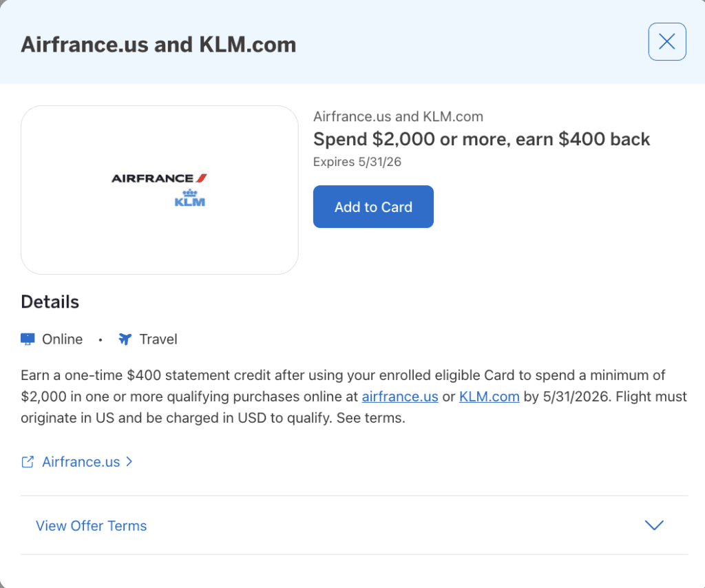
Task: Open the View Offer Terms section
Action: [92, 526]
